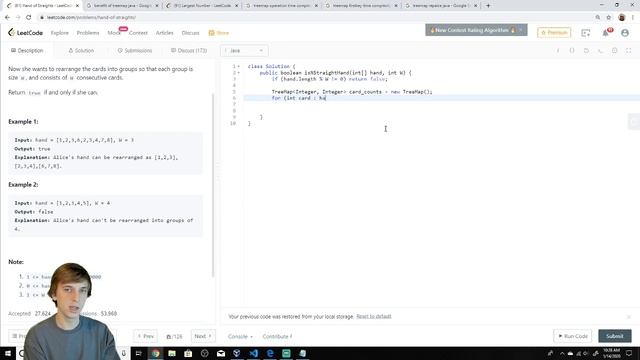
Task: Dismiss the New Contest Rating Algorithm banner
Action: click(x=520, y=30)
